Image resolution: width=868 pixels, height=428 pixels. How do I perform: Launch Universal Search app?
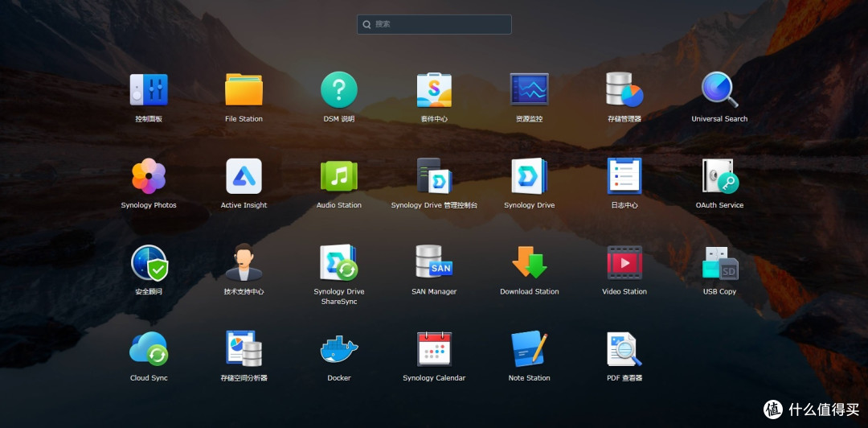(719, 90)
